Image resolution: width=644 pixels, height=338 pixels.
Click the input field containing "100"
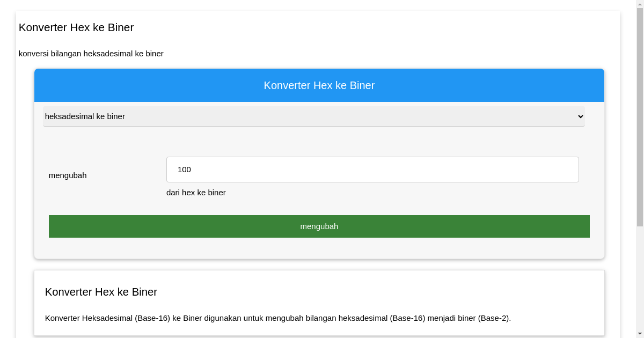[372, 169]
